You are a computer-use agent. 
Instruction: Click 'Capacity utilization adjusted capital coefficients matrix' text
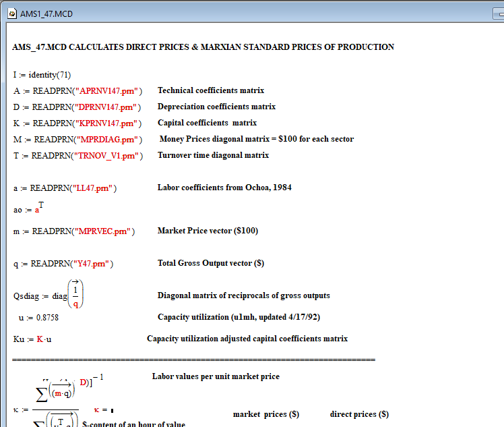(x=247, y=339)
